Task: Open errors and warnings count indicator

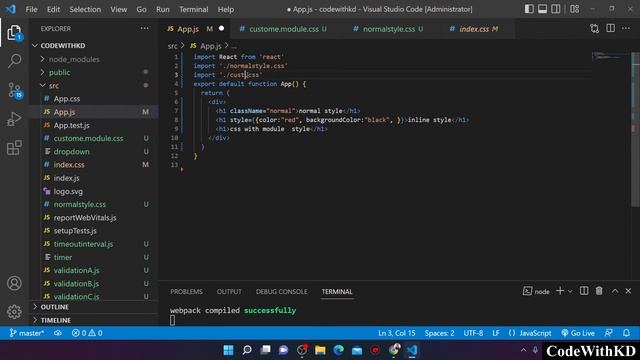Action: click(87, 333)
